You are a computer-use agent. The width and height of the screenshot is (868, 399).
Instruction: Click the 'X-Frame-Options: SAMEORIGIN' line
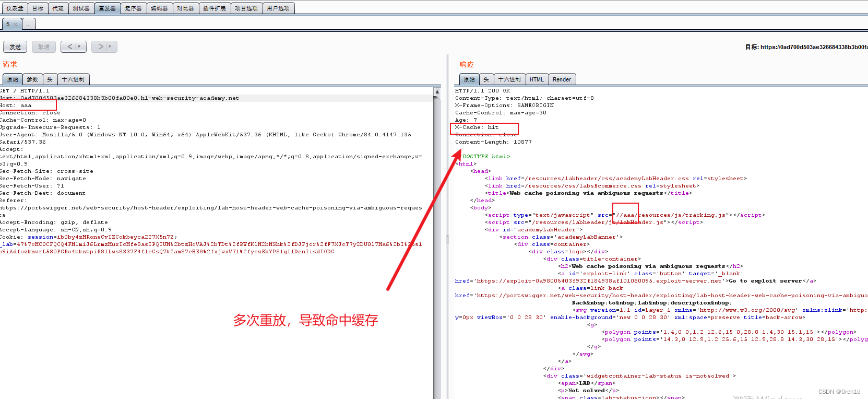point(505,105)
